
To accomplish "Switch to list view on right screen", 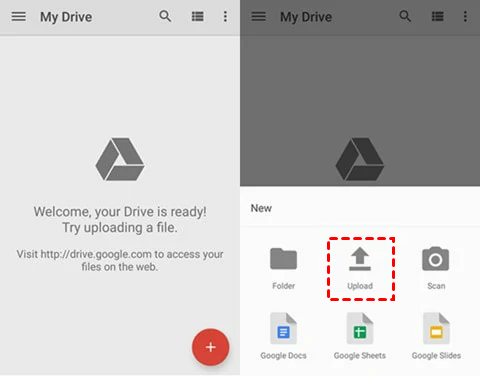I will 438,16.
